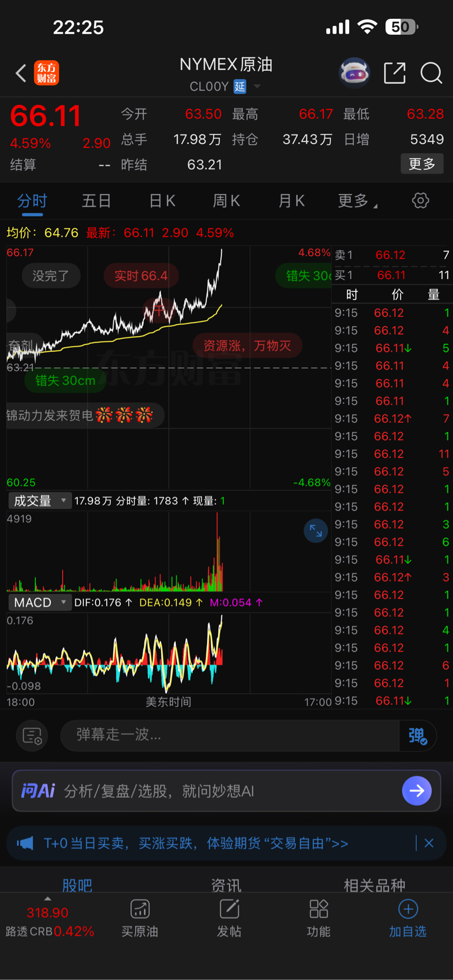Go back using the back arrow
The height and width of the screenshot is (980, 453).
pyautogui.click(x=21, y=73)
